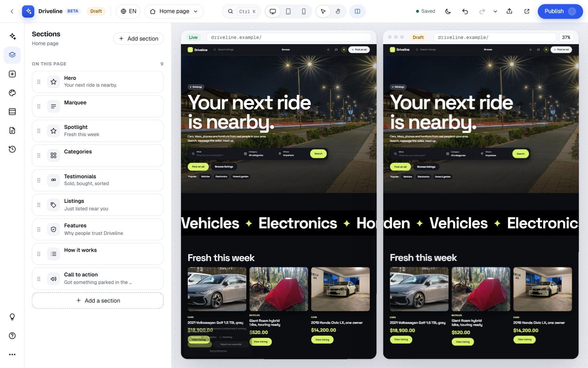Open the more options ellipsis in the rail
The width and height of the screenshot is (588, 368).
(x=12, y=354)
